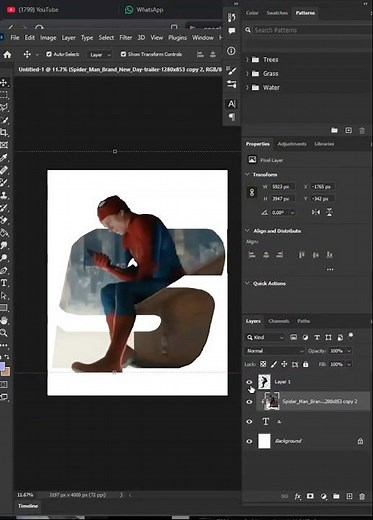Open the layer Fill slider dropdown

tap(349, 364)
